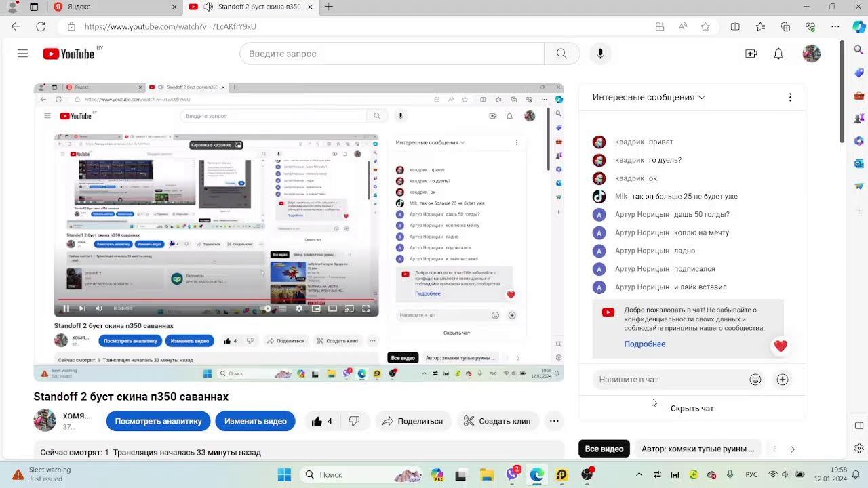Open YouTube notifications bell
The image size is (868, 488).
(x=778, y=54)
